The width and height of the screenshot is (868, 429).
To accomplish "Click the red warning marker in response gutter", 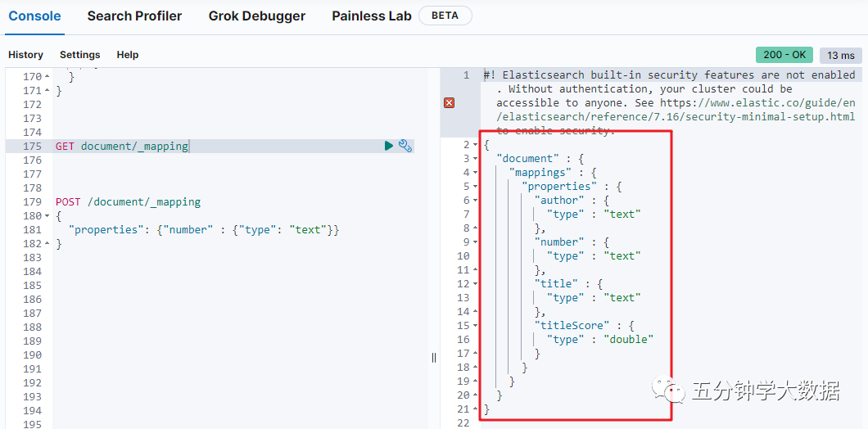I will pyautogui.click(x=449, y=102).
